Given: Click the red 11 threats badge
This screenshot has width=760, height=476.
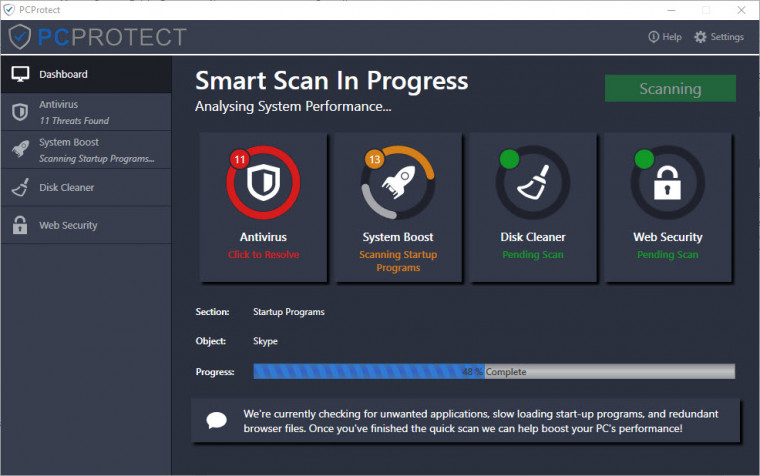Looking at the screenshot, I should [x=239, y=159].
